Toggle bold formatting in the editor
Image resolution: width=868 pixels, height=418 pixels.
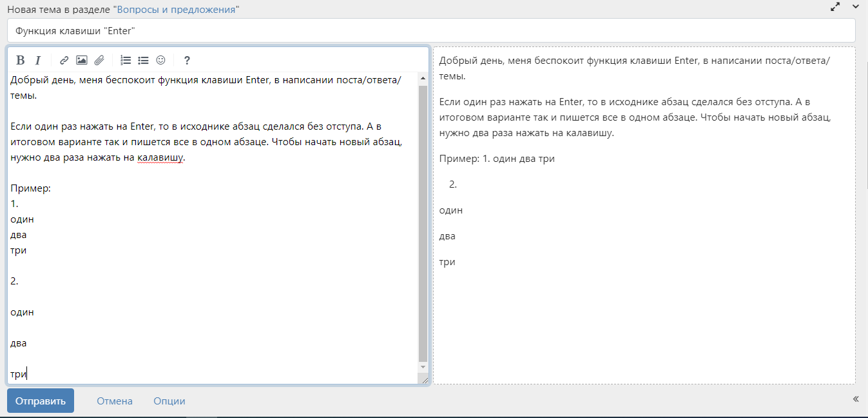click(21, 61)
